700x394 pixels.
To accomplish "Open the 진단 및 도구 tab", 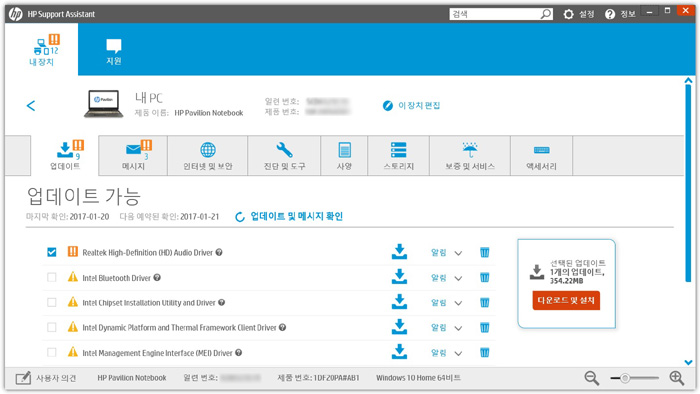I will [284, 156].
